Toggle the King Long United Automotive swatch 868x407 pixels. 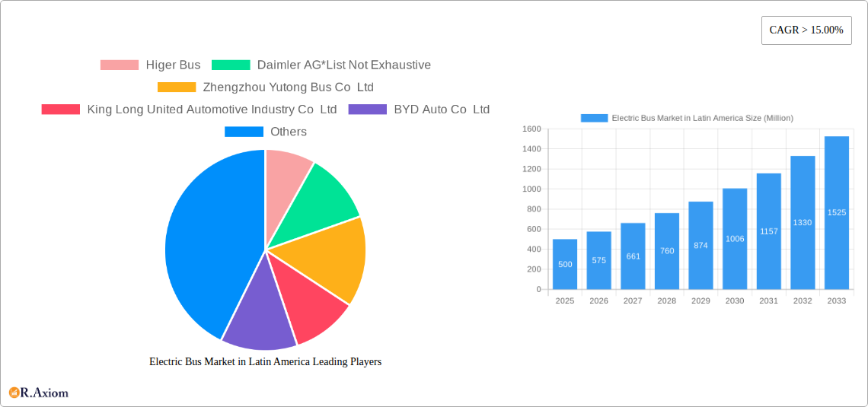coord(61,110)
